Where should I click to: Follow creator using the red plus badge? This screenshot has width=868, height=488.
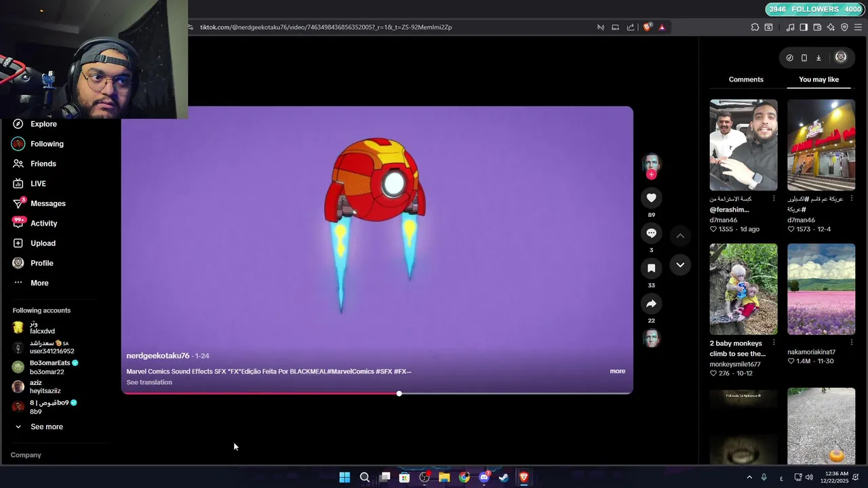[x=651, y=175]
